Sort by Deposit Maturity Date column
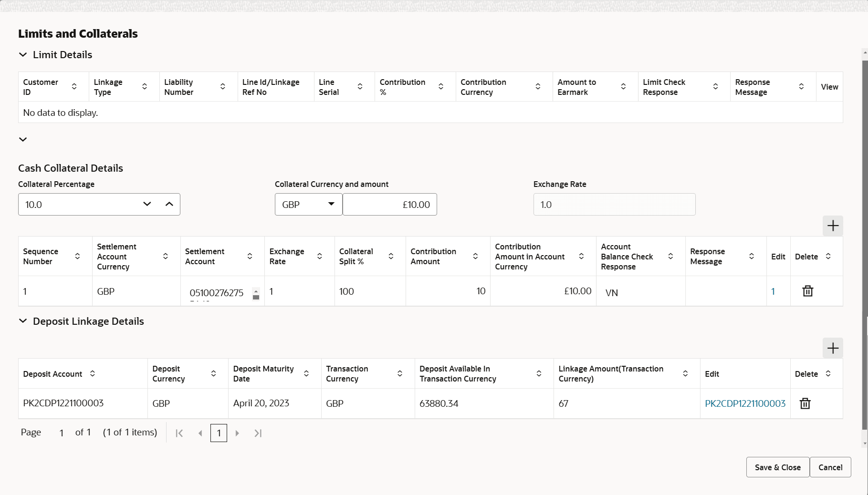 306,373
